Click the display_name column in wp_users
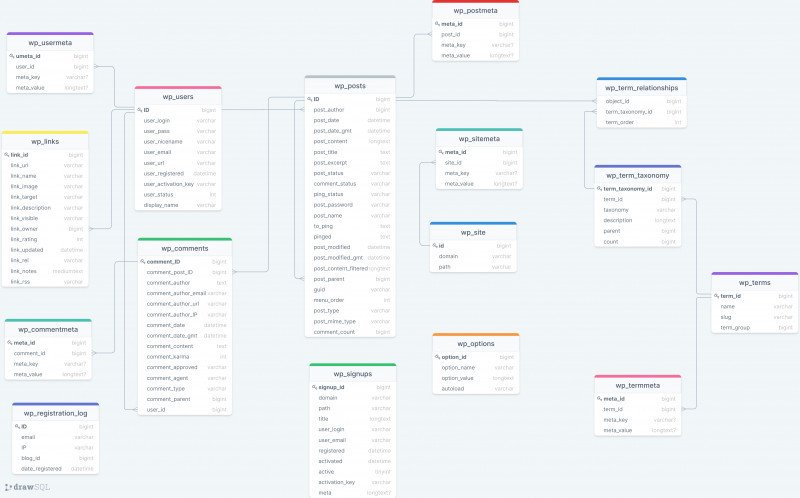 pyautogui.click(x=178, y=205)
